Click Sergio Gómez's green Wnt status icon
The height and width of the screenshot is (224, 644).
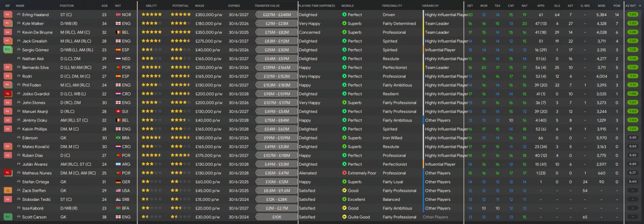pyautogui.click(x=7, y=50)
